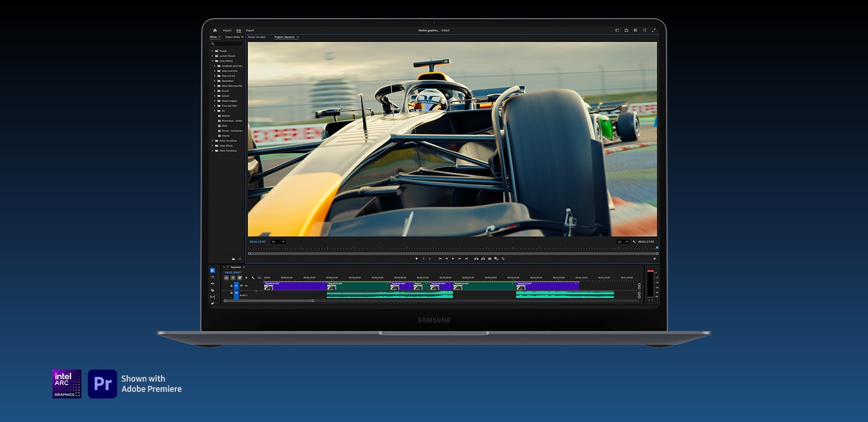This screenshot has height=422, width=868.
Task: Open the Project: Media panel tab
Action: 232,37
